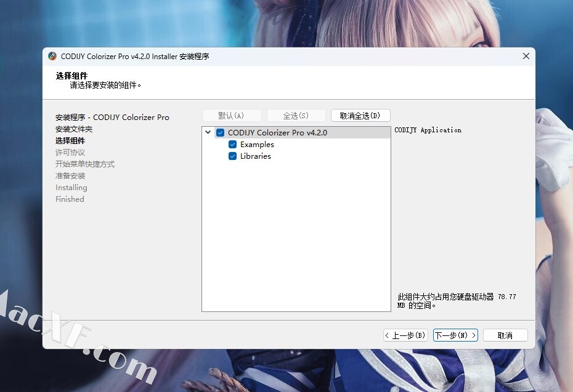Click empty area inside the component list box
Viewport: 573px width, 392px height.
[x=296, y=240]
